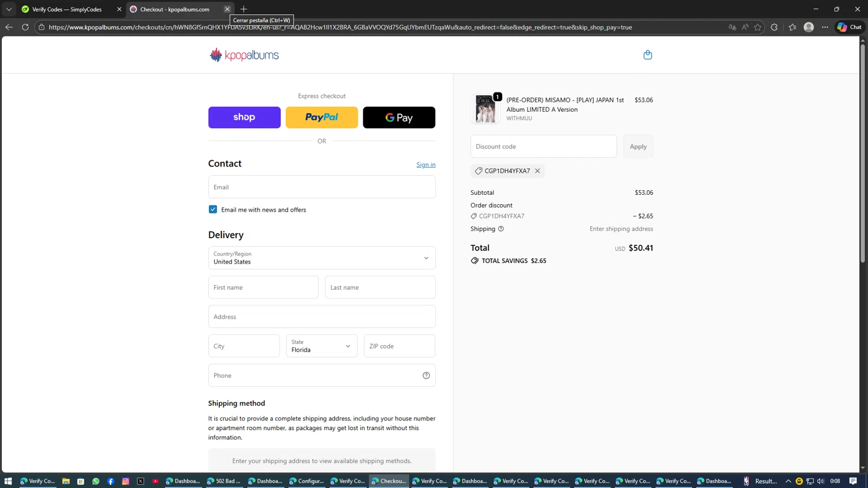Open WhatsApp from the taskbar
868x488 pixels.
tap(96, 481)
